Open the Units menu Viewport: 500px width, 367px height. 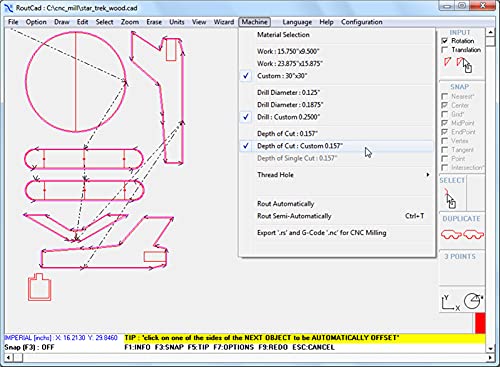tap(177, 22)
